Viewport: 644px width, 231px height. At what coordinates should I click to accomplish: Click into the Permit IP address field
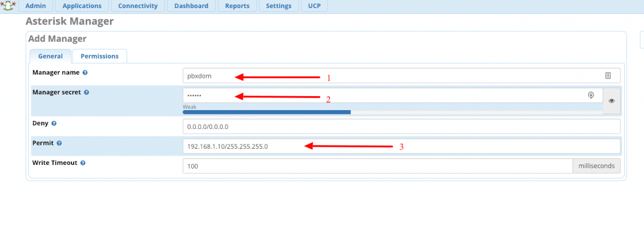pos(401,146)
